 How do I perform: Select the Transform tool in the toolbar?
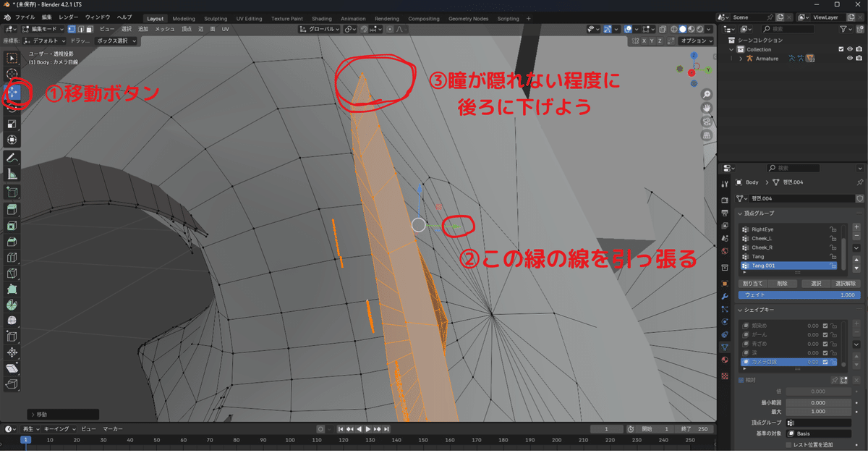click(x=12, y=140)
